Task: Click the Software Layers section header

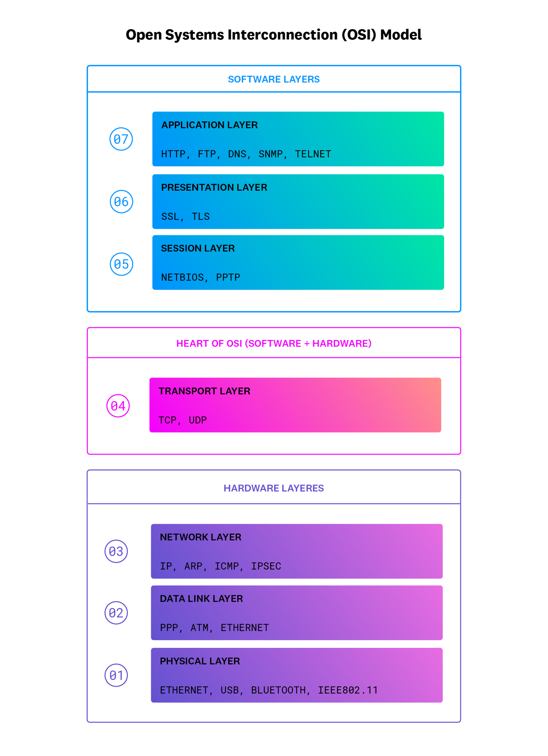Action: (x=273, y=79)
